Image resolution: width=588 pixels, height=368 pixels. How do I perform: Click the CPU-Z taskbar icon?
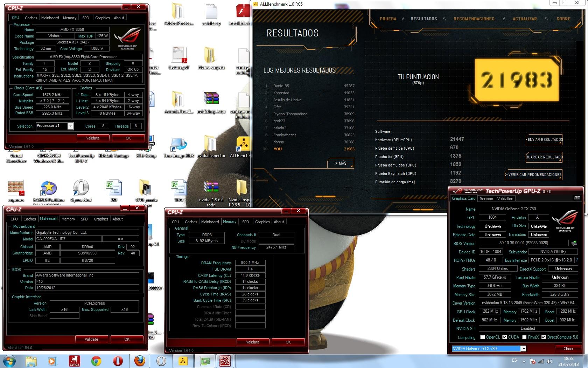(x=225, y=361)
